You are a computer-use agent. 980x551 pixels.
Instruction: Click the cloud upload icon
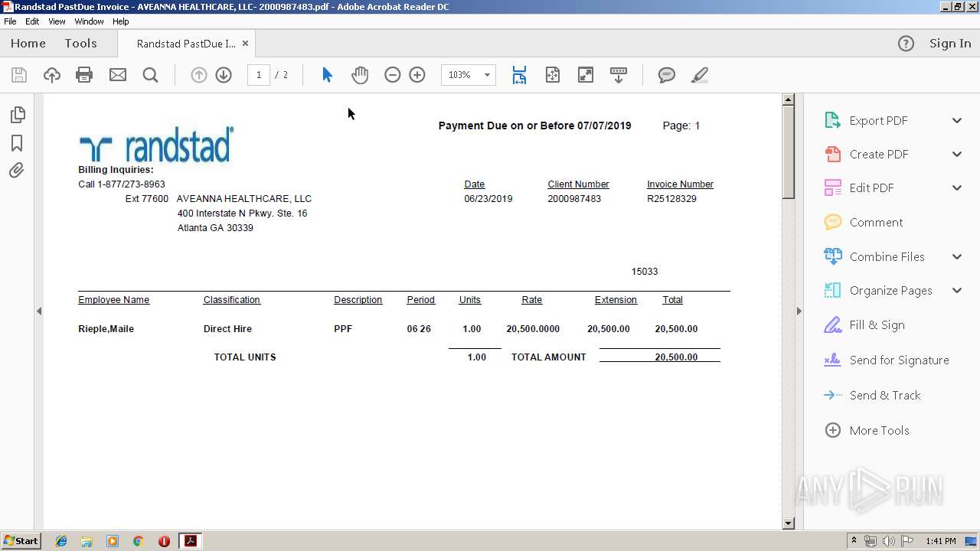coord(51,75)
